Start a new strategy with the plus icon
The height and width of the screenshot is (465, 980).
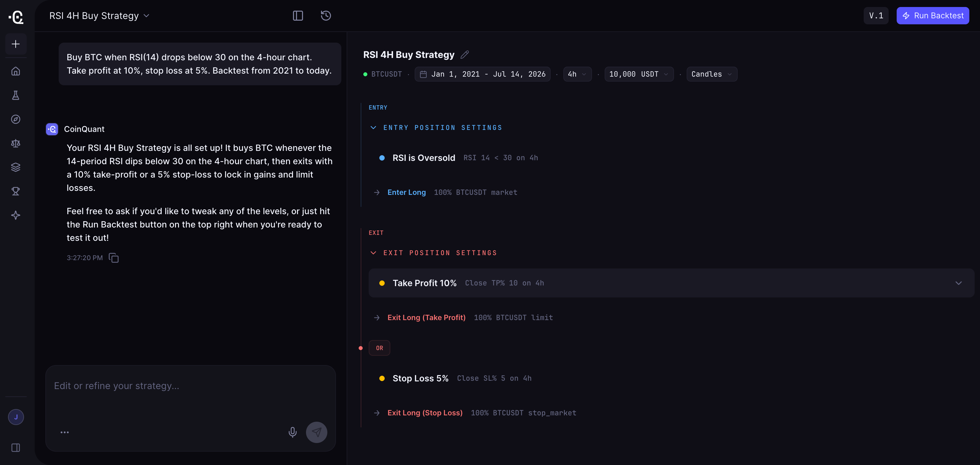16,44
